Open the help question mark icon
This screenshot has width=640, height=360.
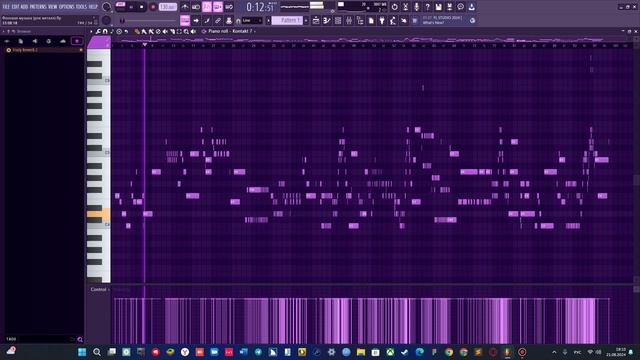coord(428,7)
